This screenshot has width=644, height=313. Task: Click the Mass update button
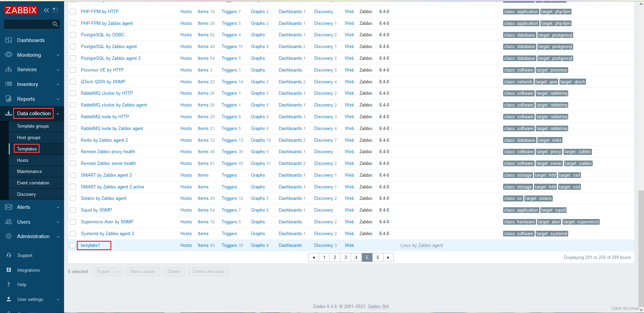[143, 272]
